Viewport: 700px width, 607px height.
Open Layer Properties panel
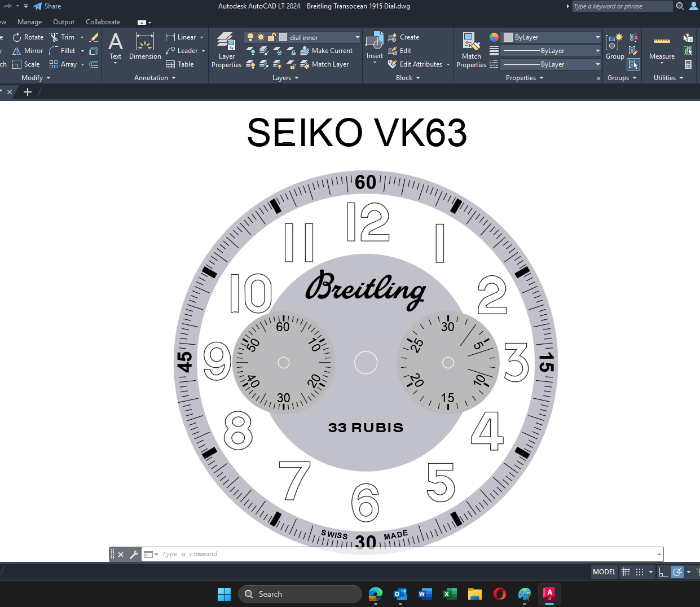(226, 50)
